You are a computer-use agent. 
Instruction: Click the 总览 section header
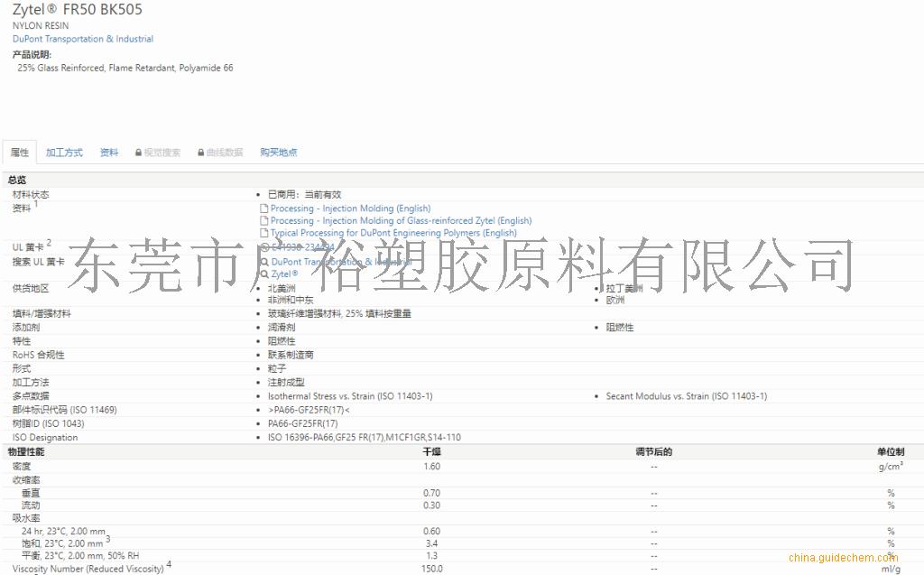(x=17, y=180)
